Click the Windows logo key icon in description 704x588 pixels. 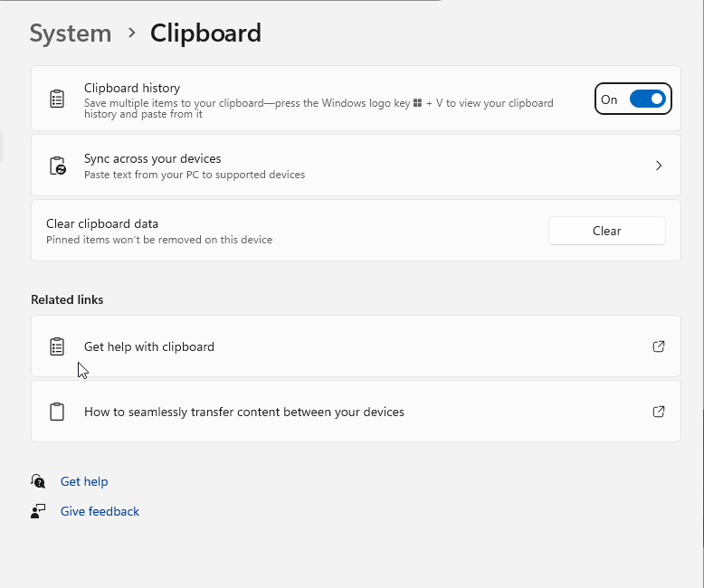click(417, 103)
